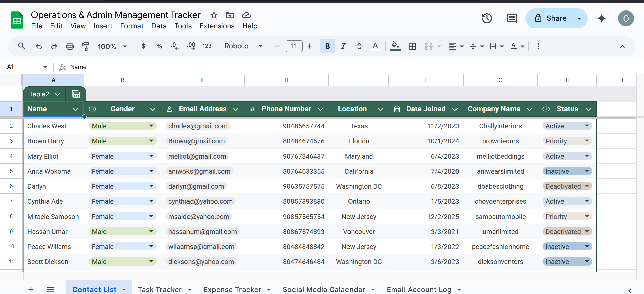This screenshot has width=644, height=294.
Task: Decrease font size minus button
Action: (x=277, y=46)
